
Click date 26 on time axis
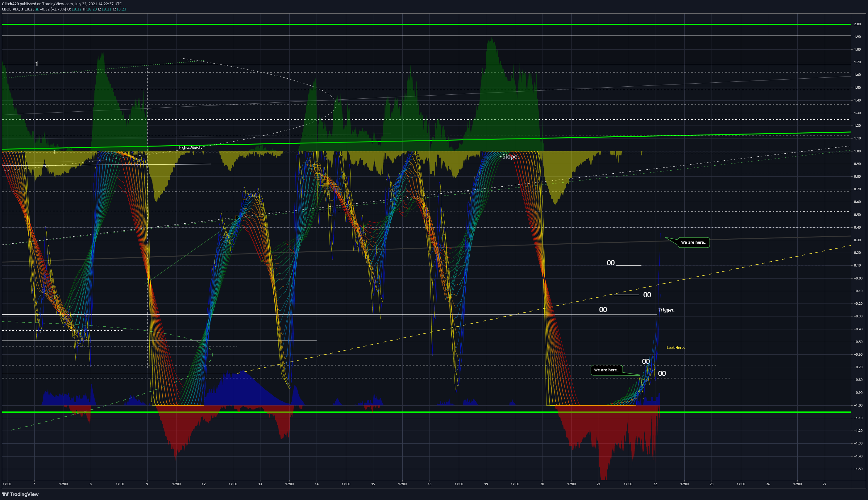point(768,484)
